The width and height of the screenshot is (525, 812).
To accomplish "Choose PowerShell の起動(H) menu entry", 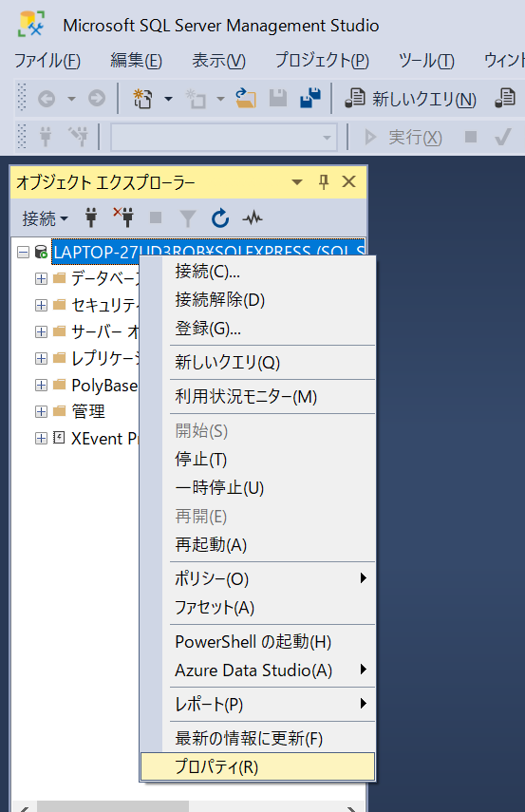I will [x=258, y=642].
